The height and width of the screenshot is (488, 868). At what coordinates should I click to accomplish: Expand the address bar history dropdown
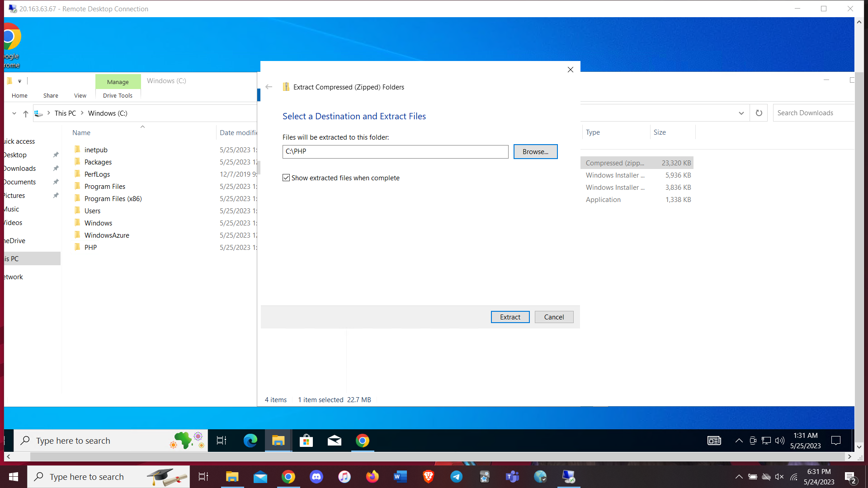pos(741,113)
